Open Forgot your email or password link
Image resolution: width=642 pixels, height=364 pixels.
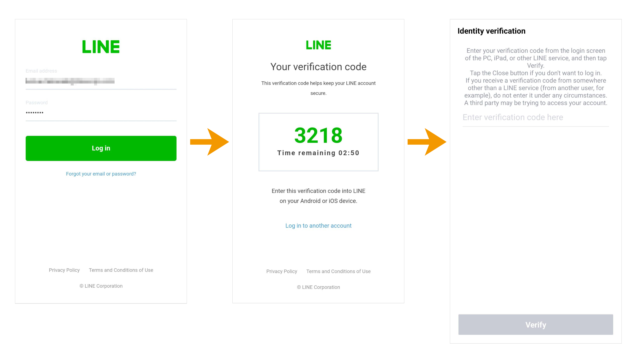point(101,174)
